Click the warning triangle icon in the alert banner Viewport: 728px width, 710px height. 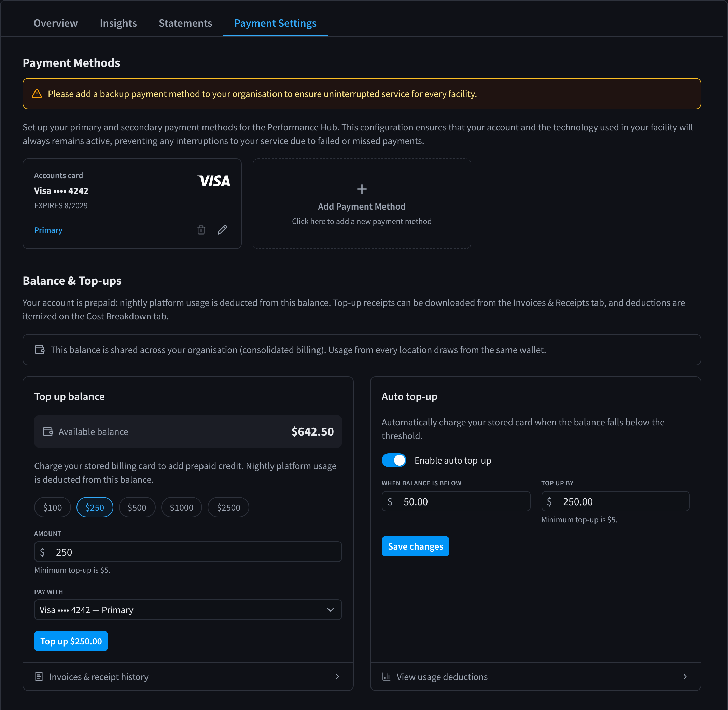pos(37,94)
